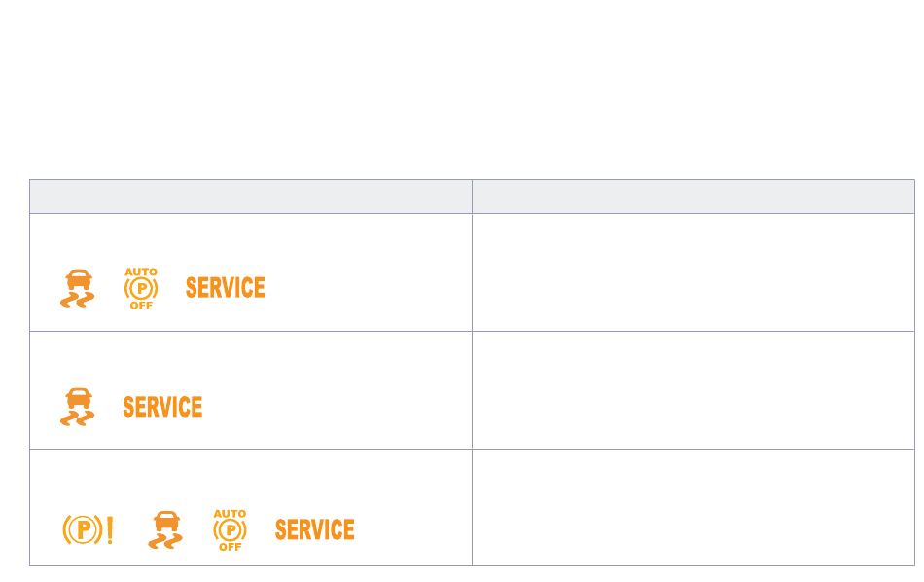
Task: Click the SERVICE label in the last row
Action: tap(315, 529)
